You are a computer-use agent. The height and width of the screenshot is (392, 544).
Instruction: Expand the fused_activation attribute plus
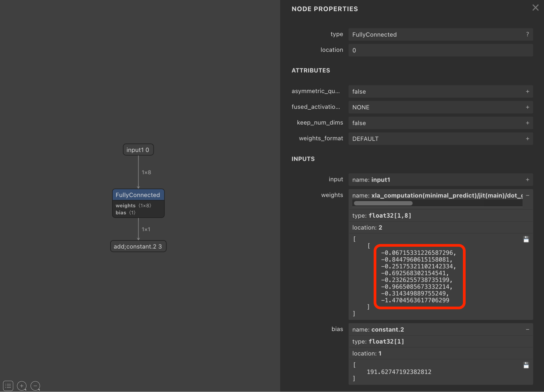click(x=527, y=107)
